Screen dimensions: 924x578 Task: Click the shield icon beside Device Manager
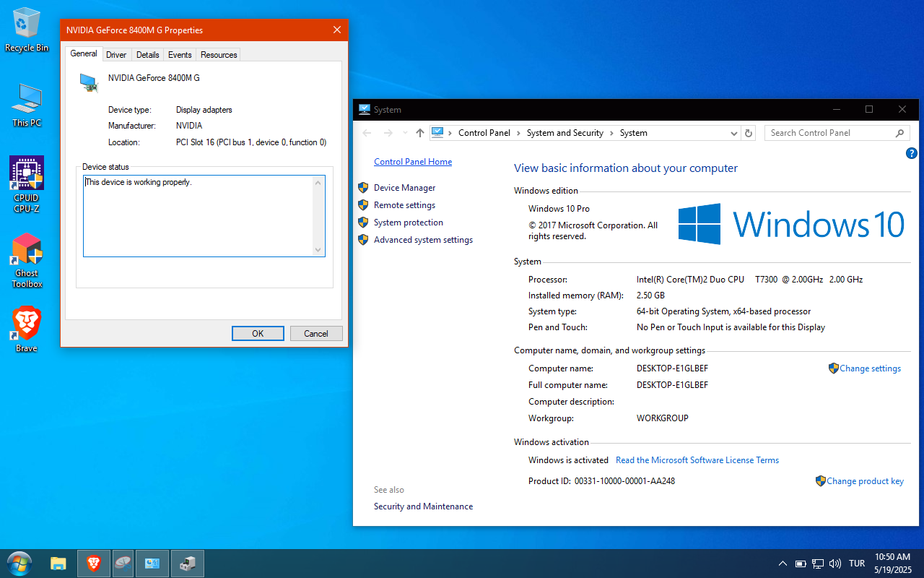363,188
